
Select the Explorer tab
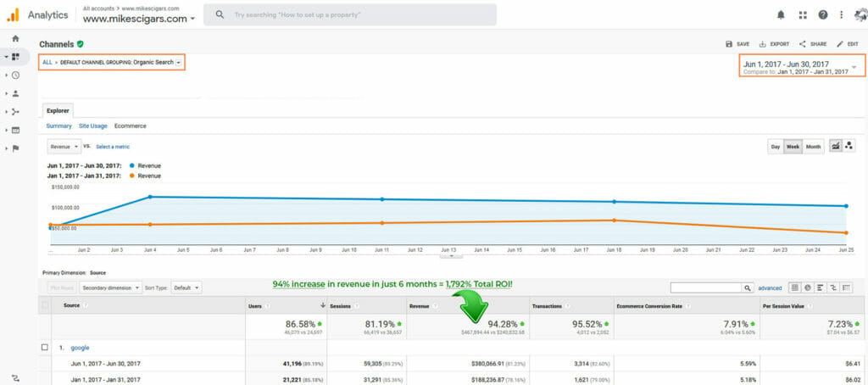[x=58, y=111]
